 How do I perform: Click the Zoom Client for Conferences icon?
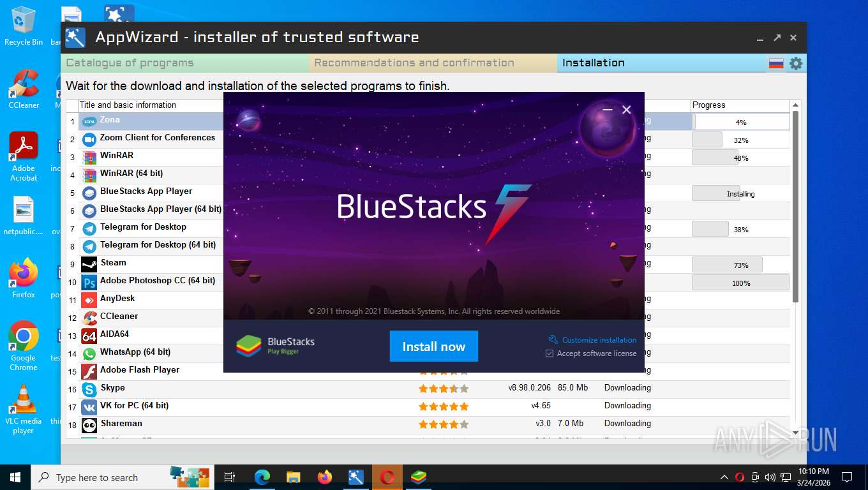tap(89, 139)
